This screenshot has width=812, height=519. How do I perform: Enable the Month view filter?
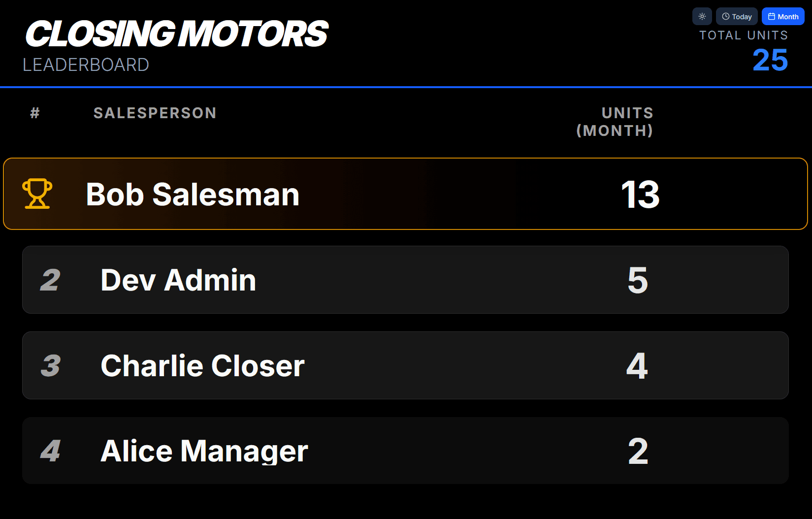(x=783, y=16)
